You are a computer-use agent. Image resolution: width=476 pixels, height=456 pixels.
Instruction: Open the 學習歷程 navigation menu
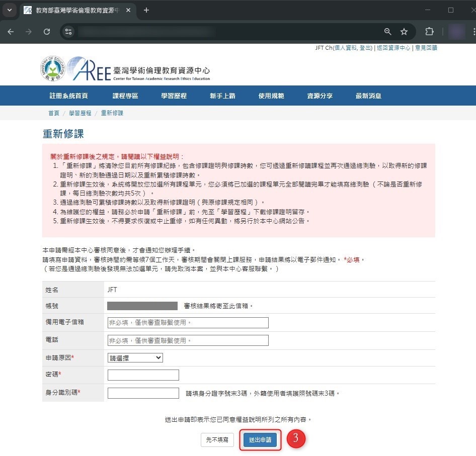point(174,96)
